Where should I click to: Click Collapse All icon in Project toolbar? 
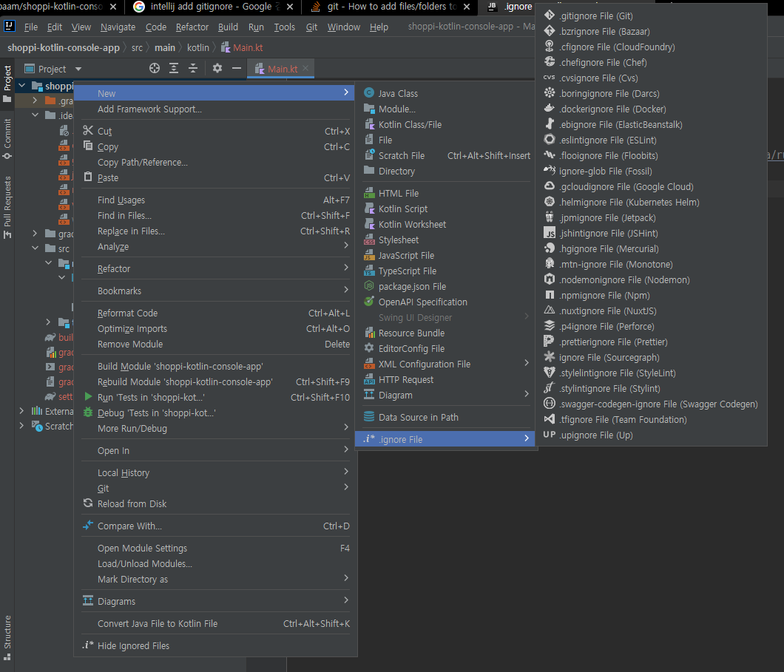tap(193, 69)
